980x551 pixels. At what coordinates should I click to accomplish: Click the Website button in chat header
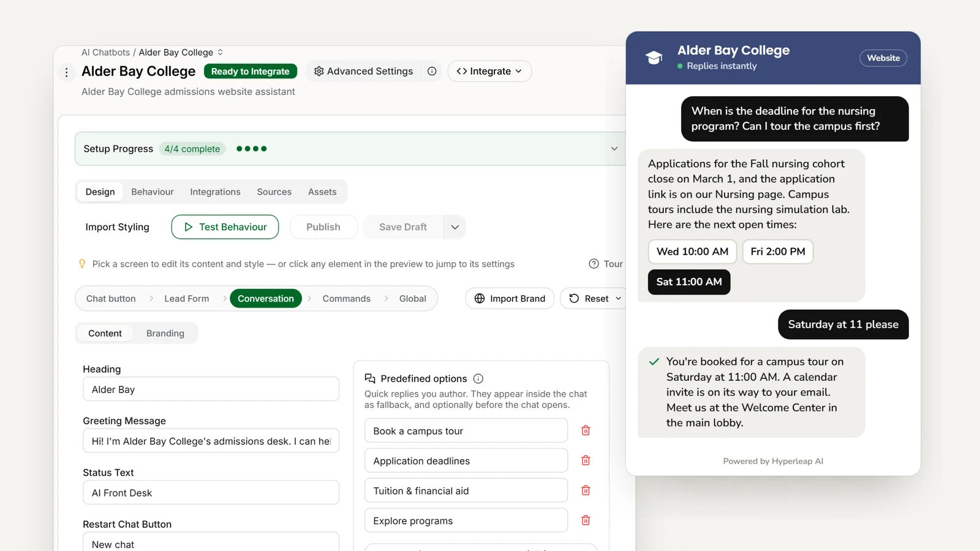pos(883,58)
